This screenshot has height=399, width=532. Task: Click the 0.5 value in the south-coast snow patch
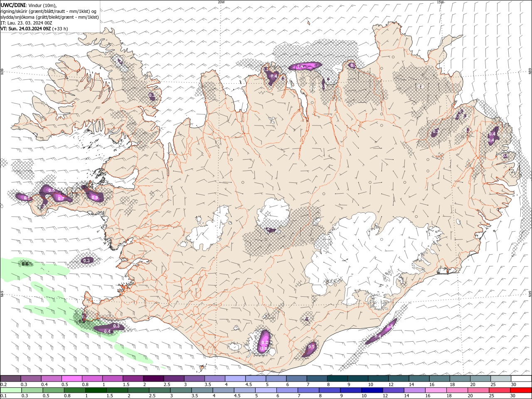[311, 347]
